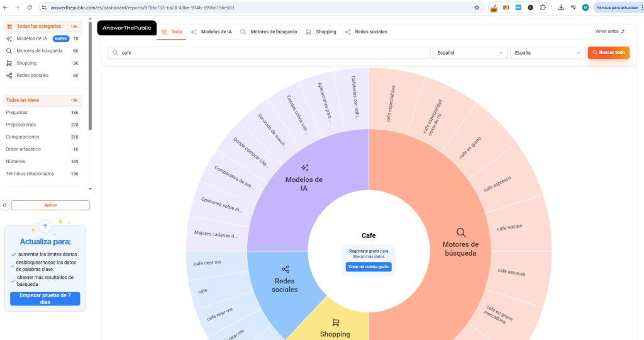
Task: Click Crear mi cuenta gratis button
Action: tap(369, 267)
